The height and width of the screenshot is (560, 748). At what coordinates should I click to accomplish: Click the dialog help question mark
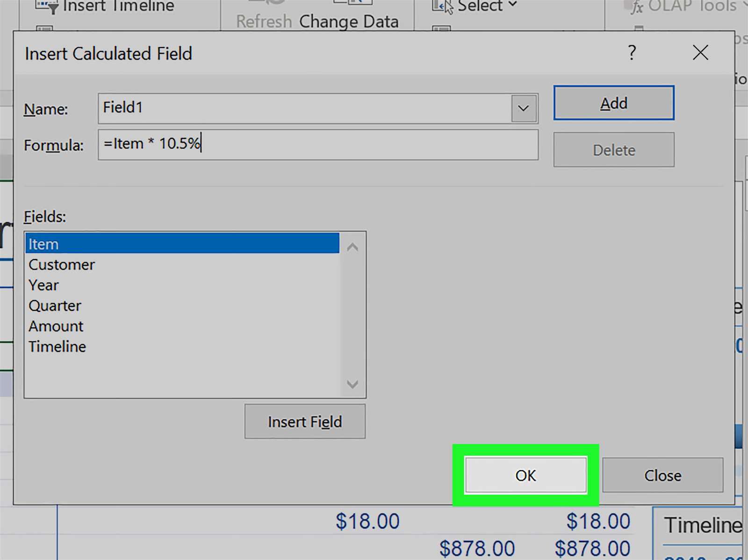[632, 52]
